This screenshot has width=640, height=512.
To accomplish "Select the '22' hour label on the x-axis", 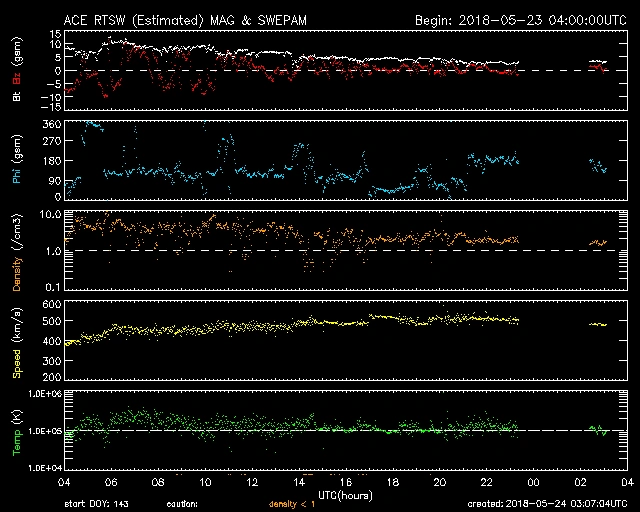I will point(487,482).
